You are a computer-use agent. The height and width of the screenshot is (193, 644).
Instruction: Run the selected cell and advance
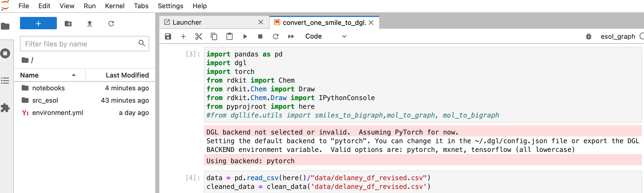[245, 36]
